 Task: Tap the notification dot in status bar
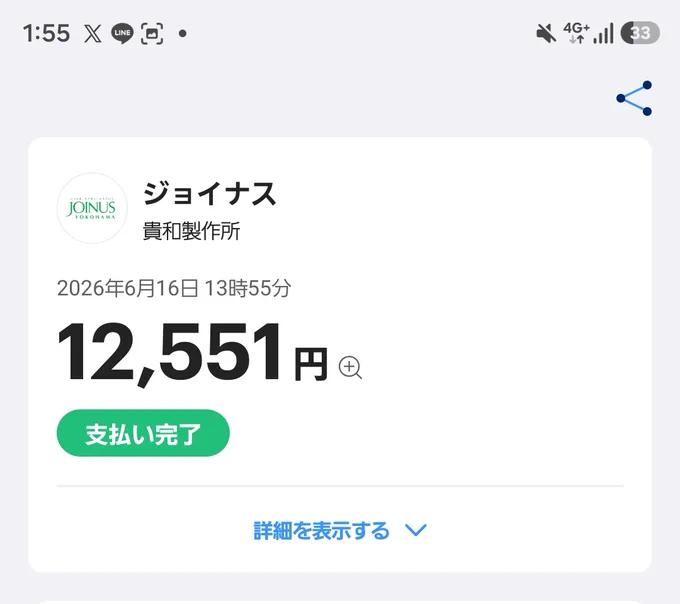(183, 33)
